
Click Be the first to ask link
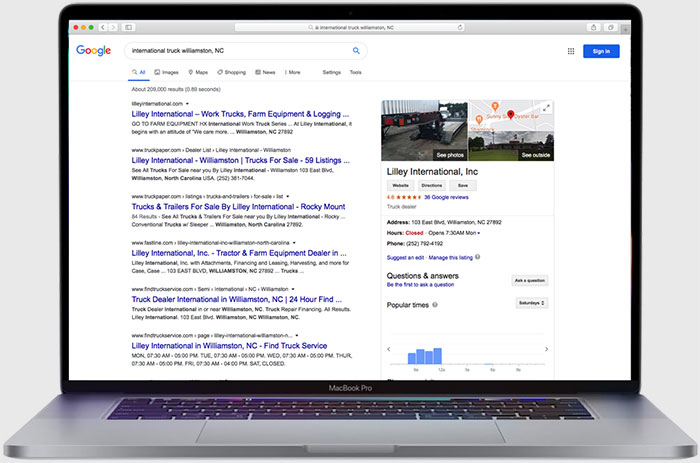[x=420, y=284]
